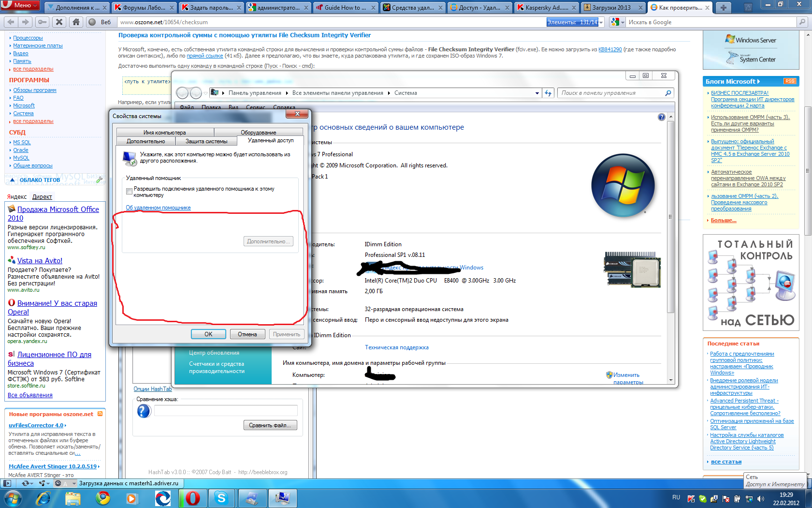The height and width of the screenshot is (508, 812).
Task: Open the Опции HashTab link
Action: [x=153, y=389]
